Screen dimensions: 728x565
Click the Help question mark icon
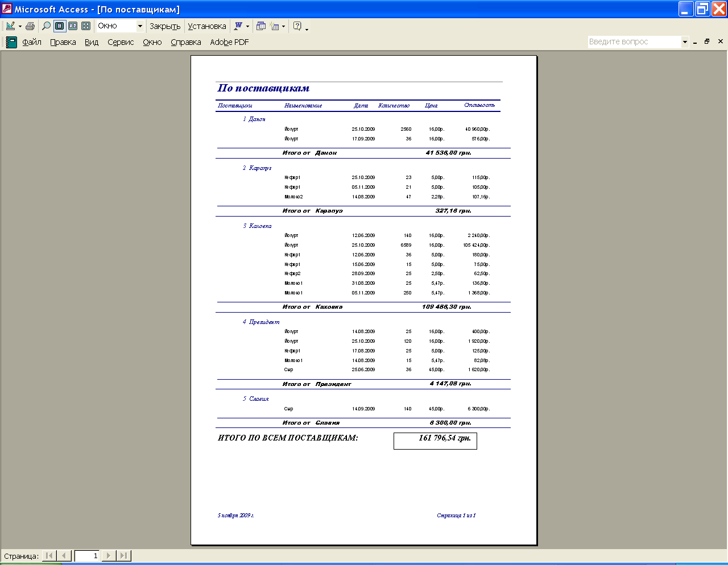coord(297,26)
